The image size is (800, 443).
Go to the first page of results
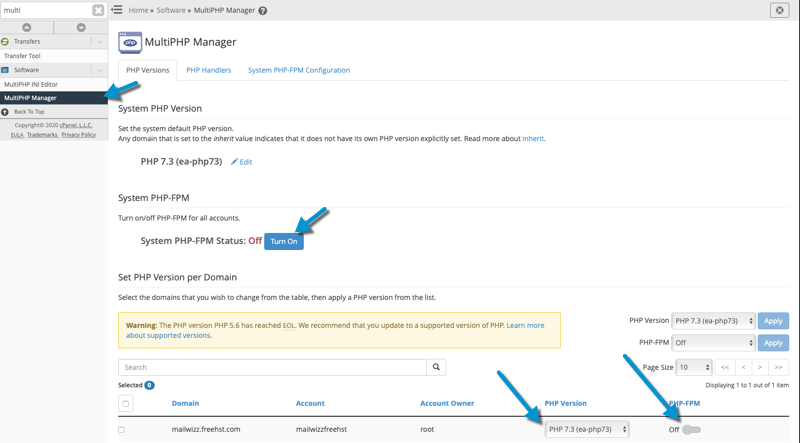[x=724, y=367]
